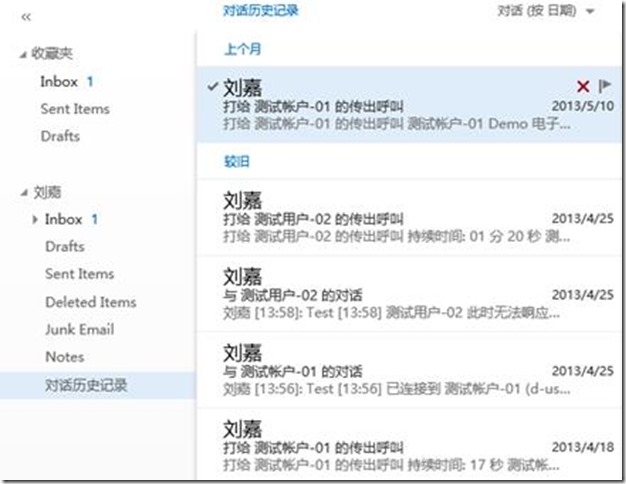
Task: Expand the Inbox subfolder under 刘嘉
Action: [37, 219]
